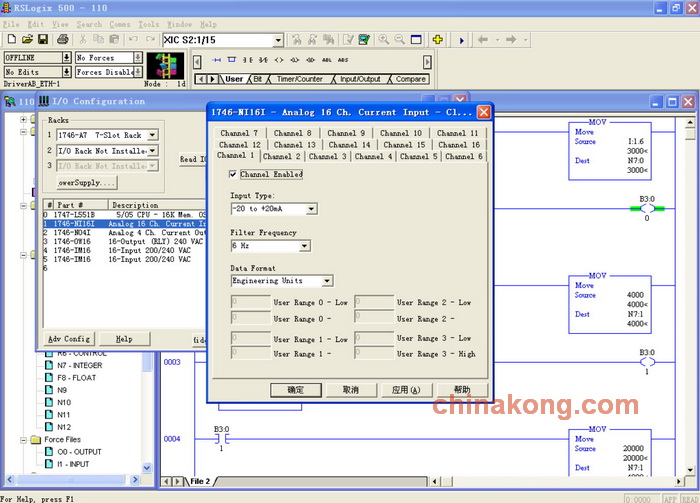Click the File 2 ladder tab

point(200,481)
